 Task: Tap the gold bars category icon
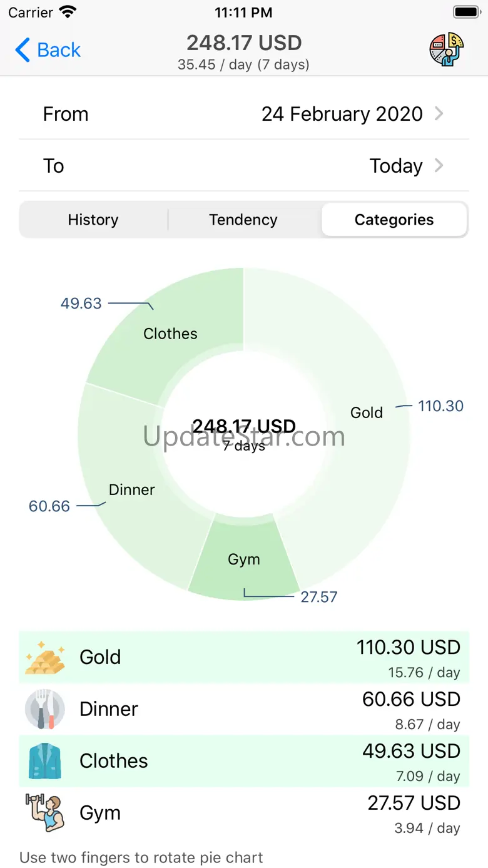(44, 657)
